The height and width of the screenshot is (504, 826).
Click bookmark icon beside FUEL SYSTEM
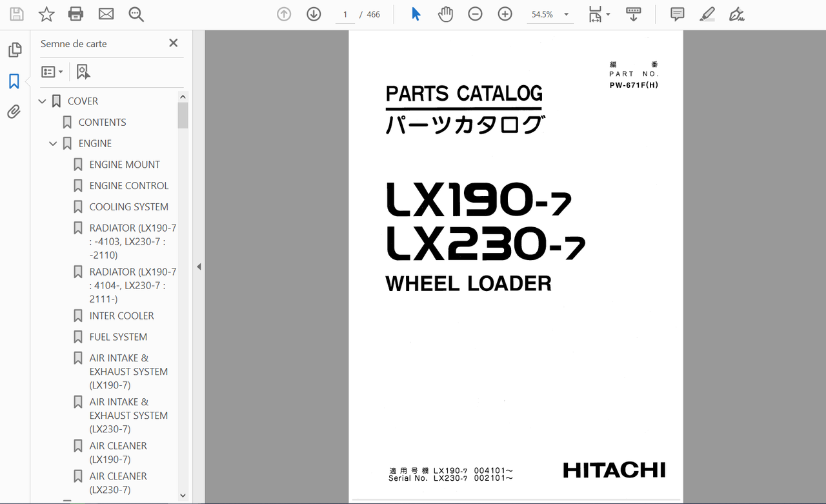pyautogui.click(x=77, y=337)
